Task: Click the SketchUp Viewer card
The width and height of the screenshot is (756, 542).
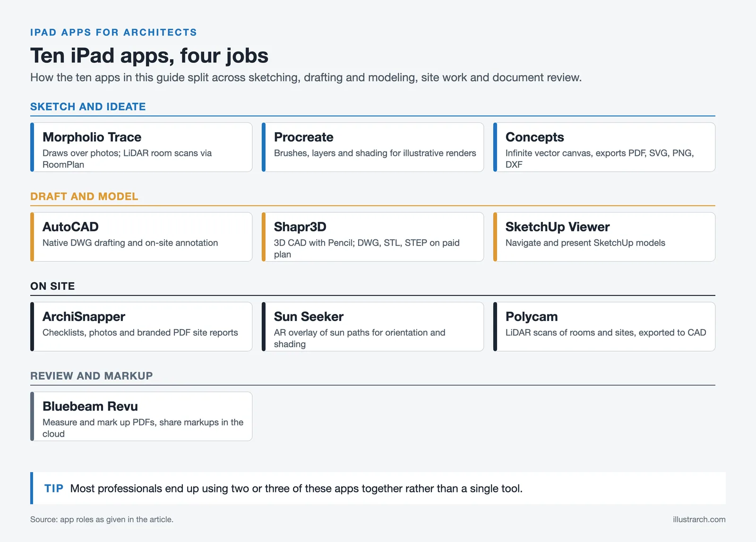Action: click(x=604, y=237)
